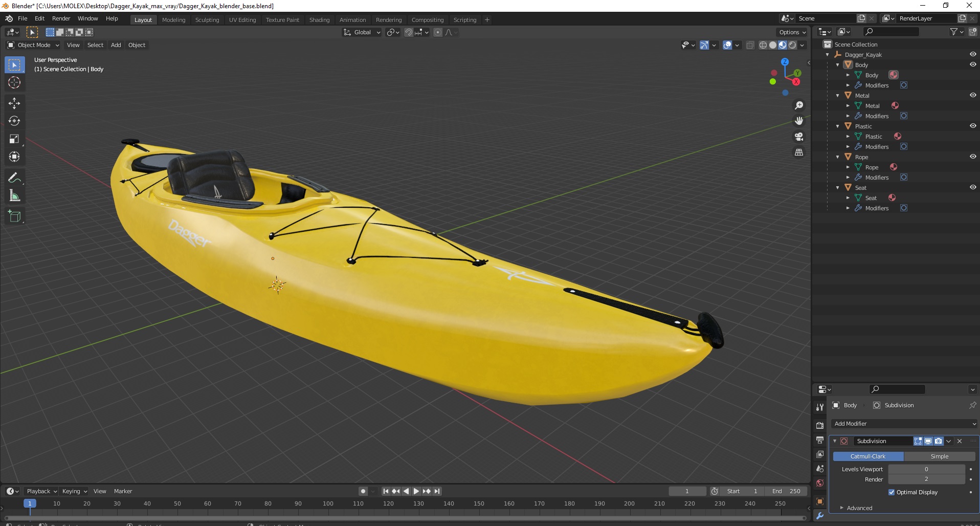Pick the Measure tool
The width and height of the screenshot is (980, 526).
(x=14, y=195)
